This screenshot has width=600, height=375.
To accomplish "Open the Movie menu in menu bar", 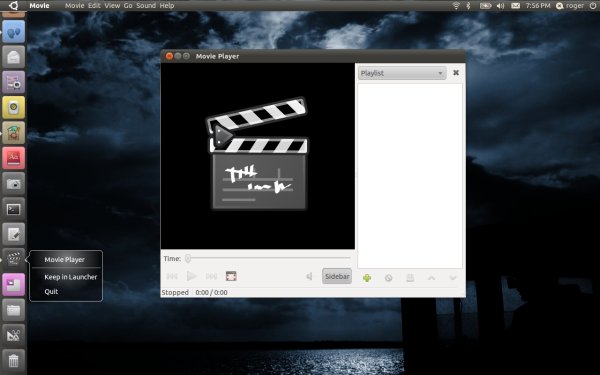I will 74,6.
